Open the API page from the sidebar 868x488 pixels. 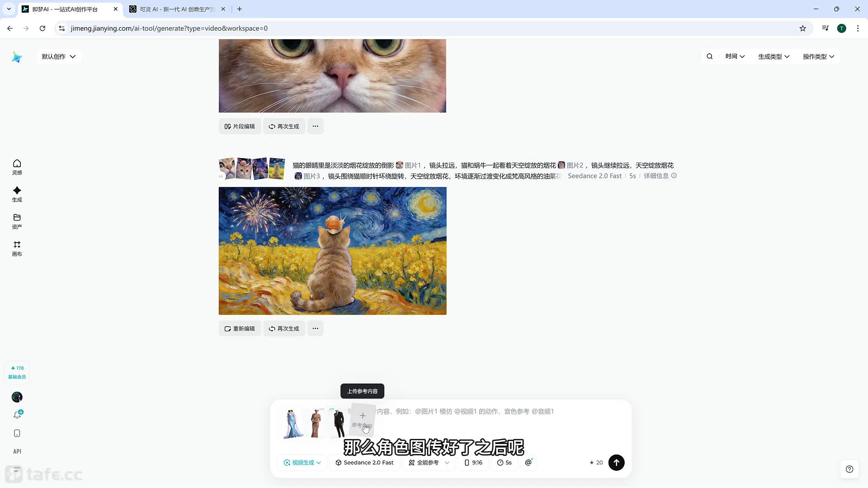pos(17,450)
